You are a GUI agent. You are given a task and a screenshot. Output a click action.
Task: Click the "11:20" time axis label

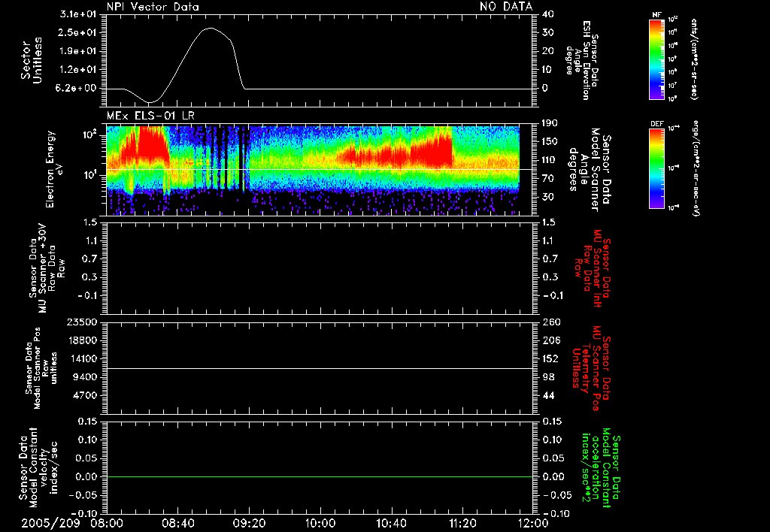click(462, 523)
